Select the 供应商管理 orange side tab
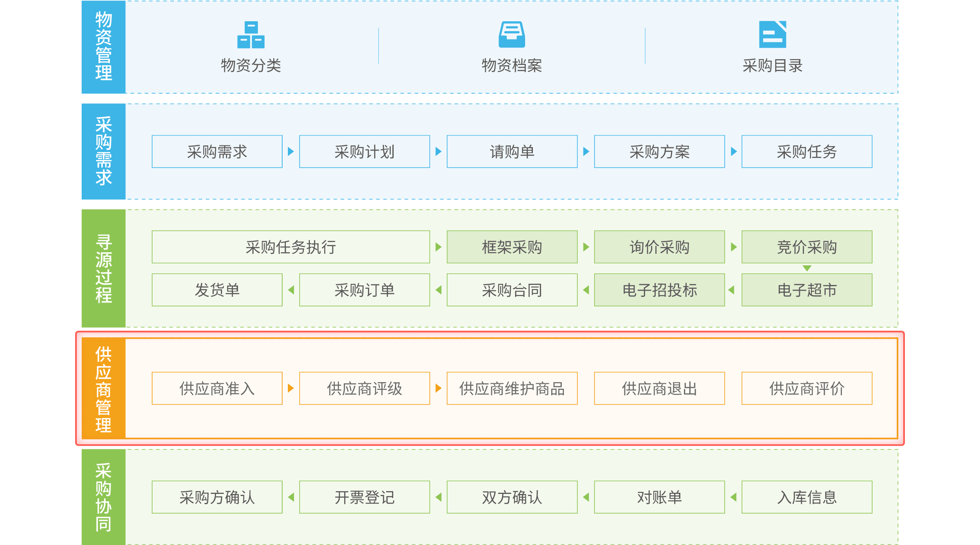The image size is (980, 545). click(103, 389)
